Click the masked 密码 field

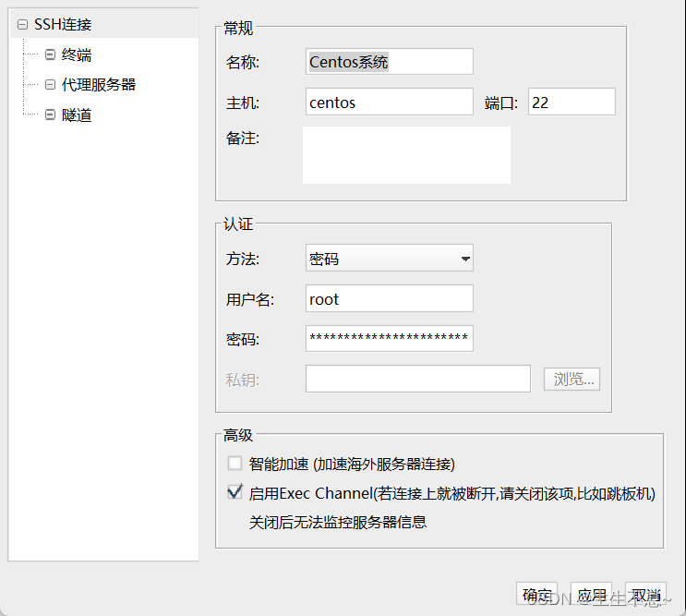[390, 338]
